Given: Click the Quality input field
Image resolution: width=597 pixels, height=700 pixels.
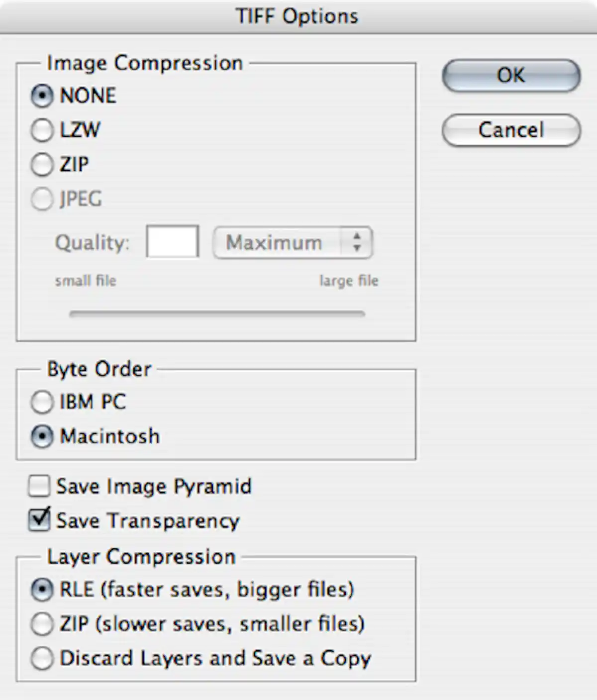Looking at the screenshot, I should point(172,241).
